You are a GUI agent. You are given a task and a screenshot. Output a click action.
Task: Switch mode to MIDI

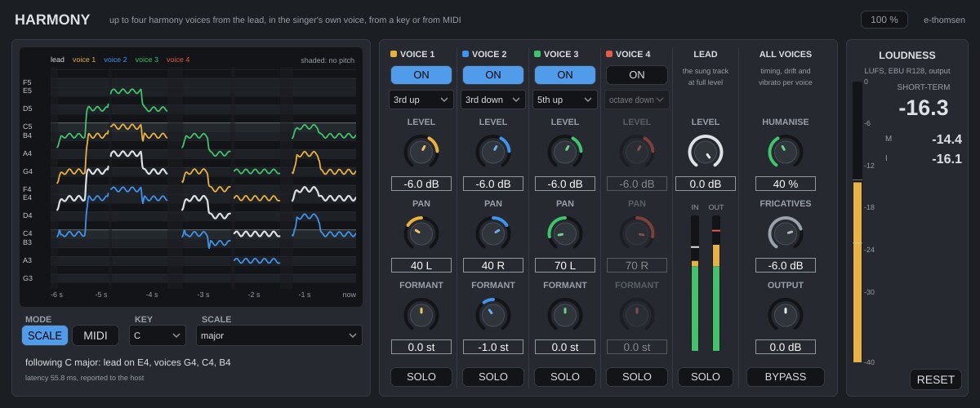(x=95, y=335)
